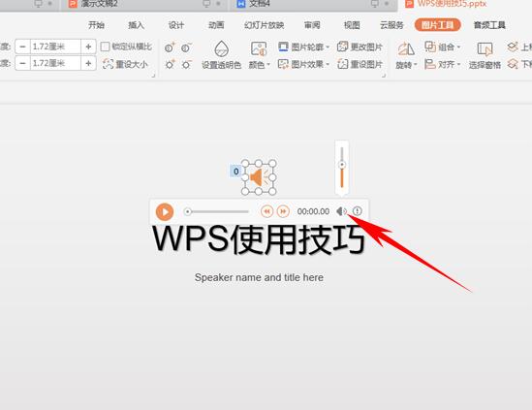Open the picture group dialog launcher
Viewport: 532px width, 410px height.
tap(384, 76)
